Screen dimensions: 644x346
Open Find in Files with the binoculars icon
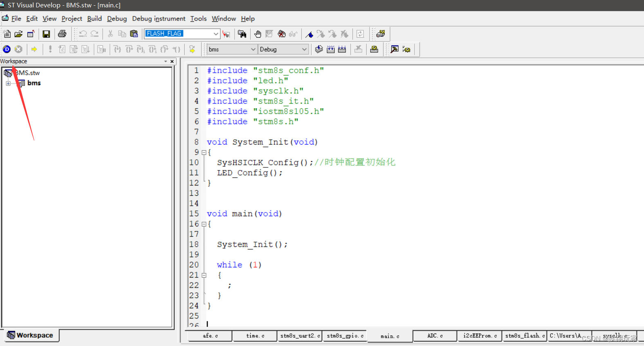(242, 34)
